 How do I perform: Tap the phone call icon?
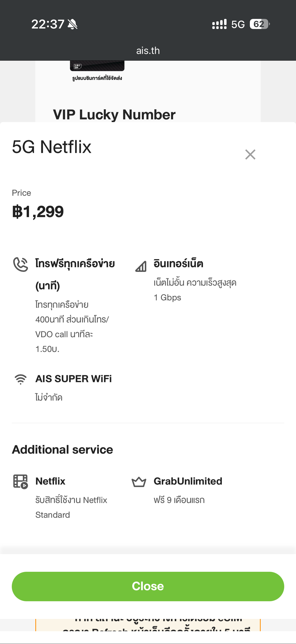coord(20,264)
